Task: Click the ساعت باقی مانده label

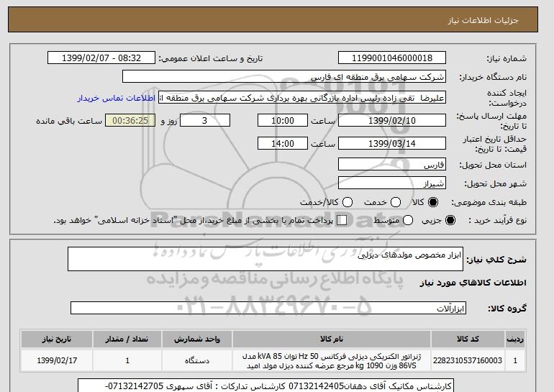Action: point(69,121)
